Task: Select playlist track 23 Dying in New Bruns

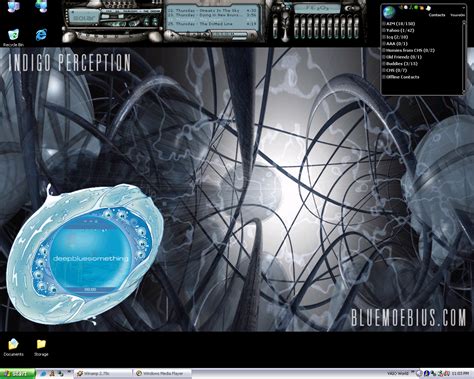Action: (212, 15)
